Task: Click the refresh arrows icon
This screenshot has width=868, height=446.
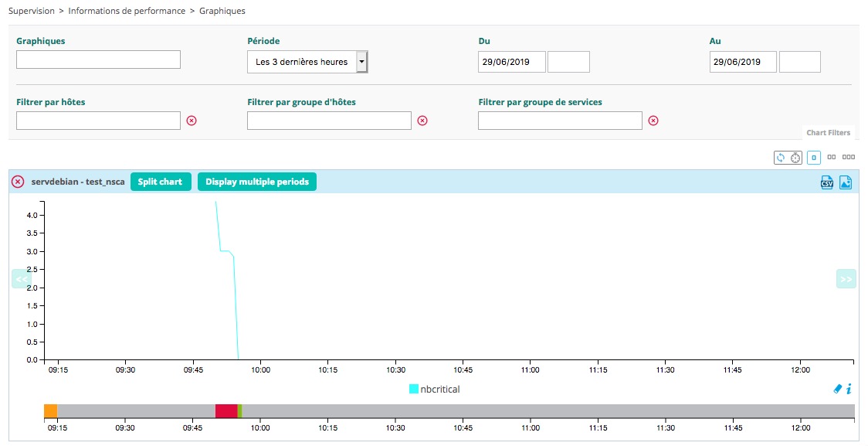Action: (781, 158)
